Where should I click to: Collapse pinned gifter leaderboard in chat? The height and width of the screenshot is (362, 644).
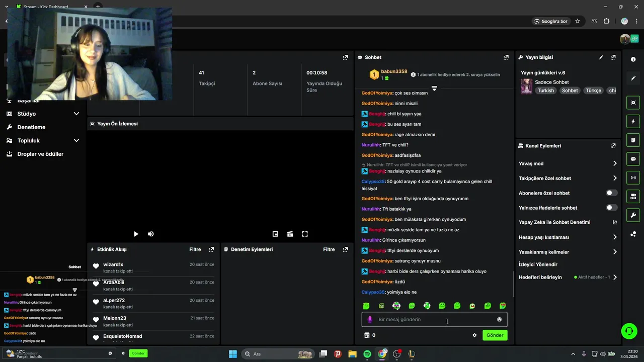434,88
